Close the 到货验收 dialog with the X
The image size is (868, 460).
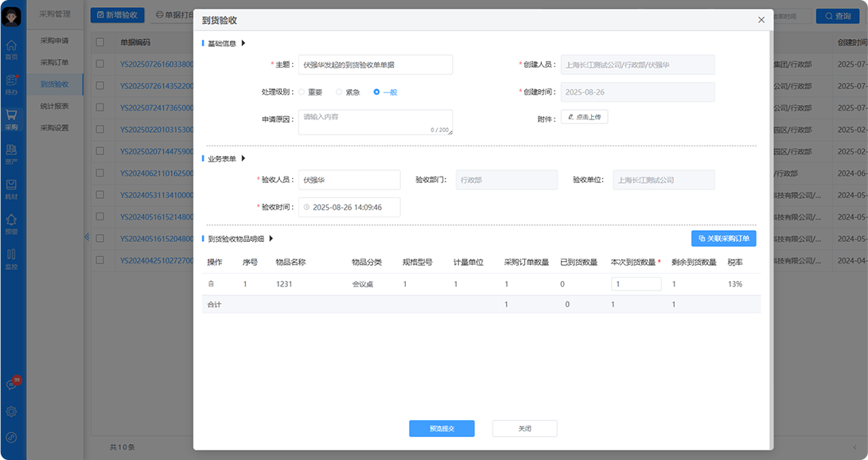(761, 20)
